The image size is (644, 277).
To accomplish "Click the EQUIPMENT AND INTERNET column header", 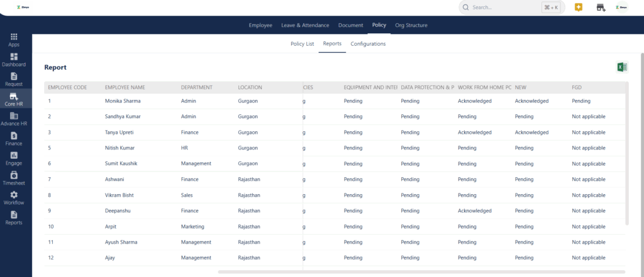I will pos(370,87).
